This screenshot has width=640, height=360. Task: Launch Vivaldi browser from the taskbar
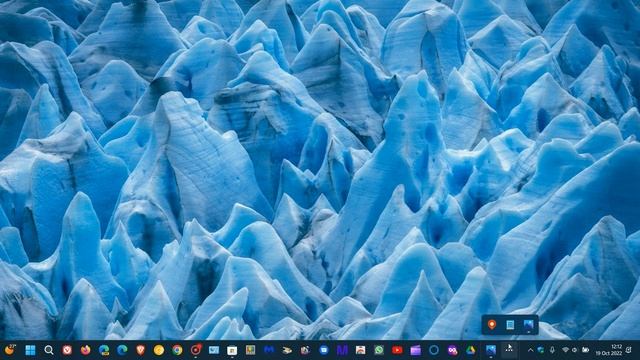(67, 350)
